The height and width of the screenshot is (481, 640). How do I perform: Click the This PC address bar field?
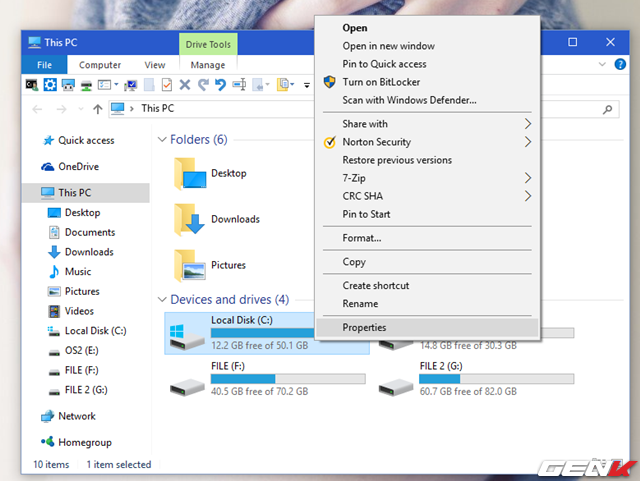pos(220,108)
